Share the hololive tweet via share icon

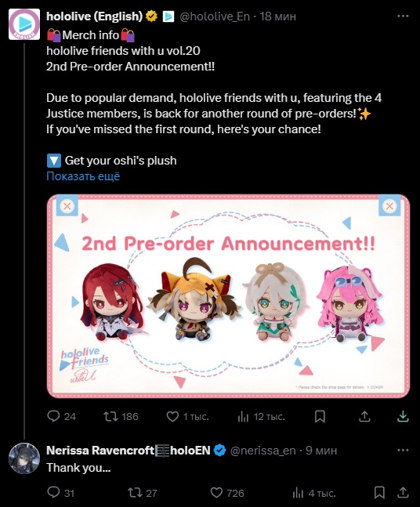click(x=364, y=416)
